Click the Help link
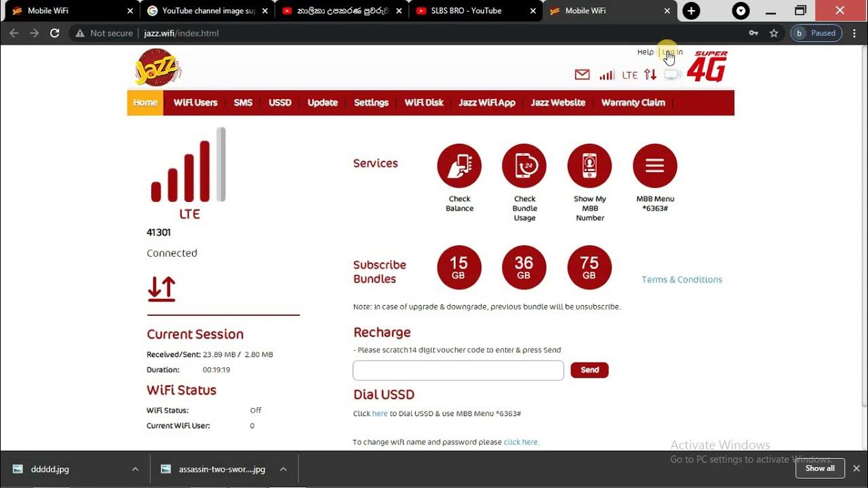 (x=646, y=52)
